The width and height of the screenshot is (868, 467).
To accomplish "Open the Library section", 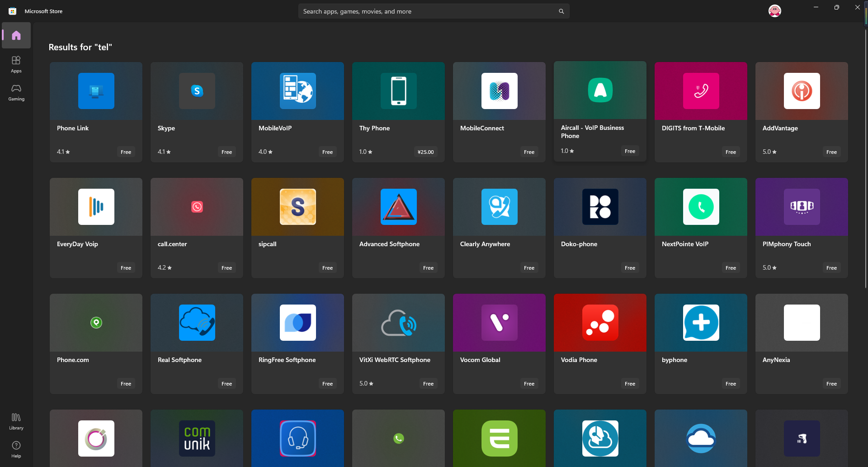I will pos(16,421).
